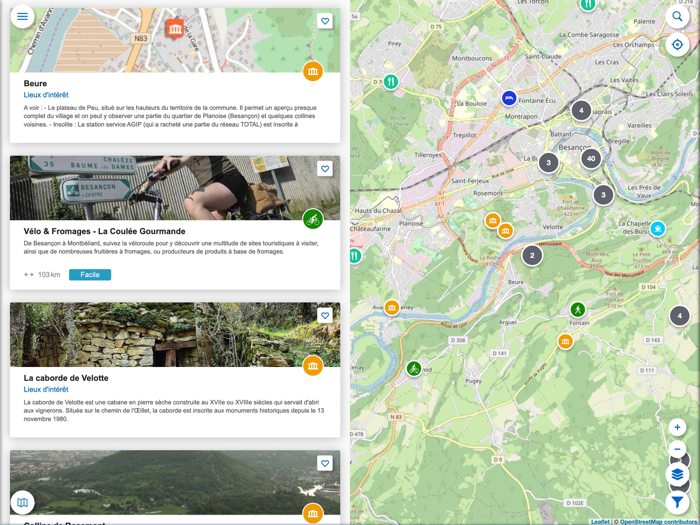Screen dimensions: 700x525
Task: Open the Beure map preview thumbnail
Action: coord(175,40)
